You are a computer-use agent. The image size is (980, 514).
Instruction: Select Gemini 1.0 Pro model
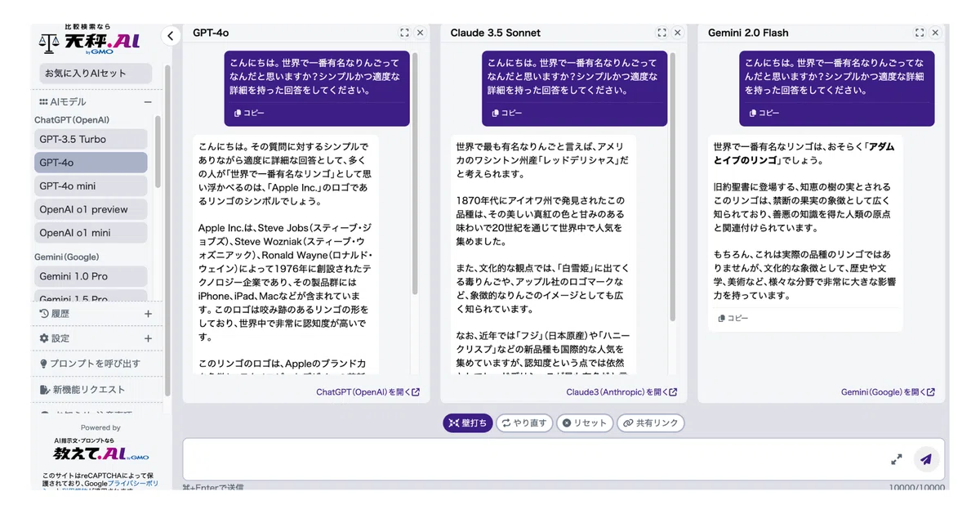pyautogui.click(x=91, y=276)
